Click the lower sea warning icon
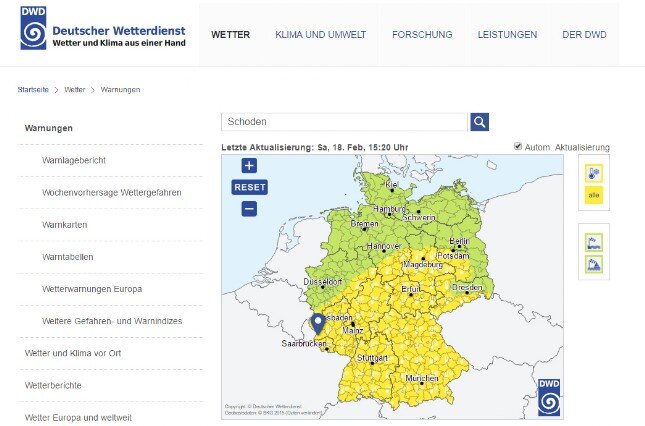645x426 pixels. coord(593,264)
